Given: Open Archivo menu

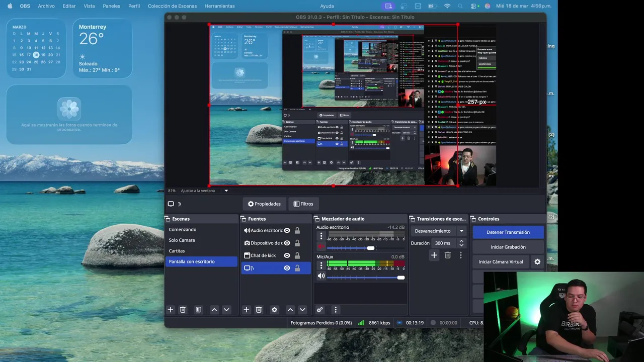Looking at the screenshot, I should 46,6.
